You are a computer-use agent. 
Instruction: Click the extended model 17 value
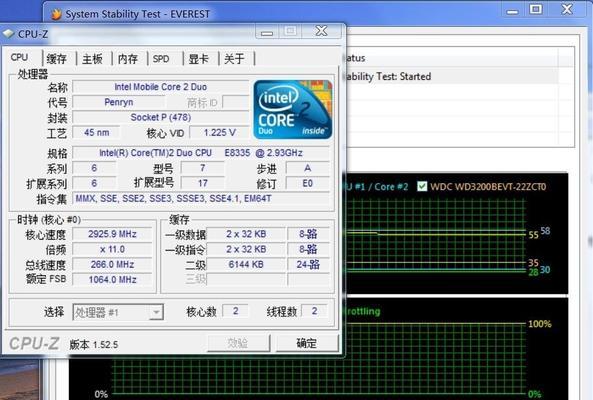pos(203,183)
